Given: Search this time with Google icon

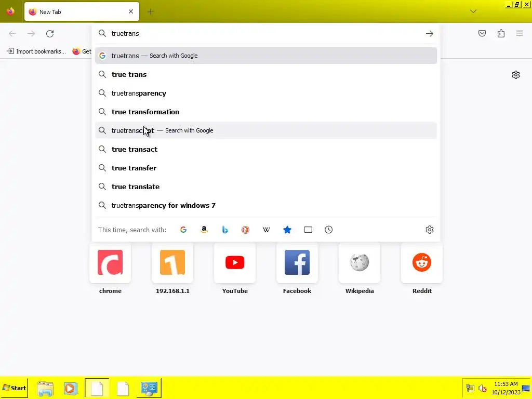Looking at the screenshot, I should click(x=183, y=230).
